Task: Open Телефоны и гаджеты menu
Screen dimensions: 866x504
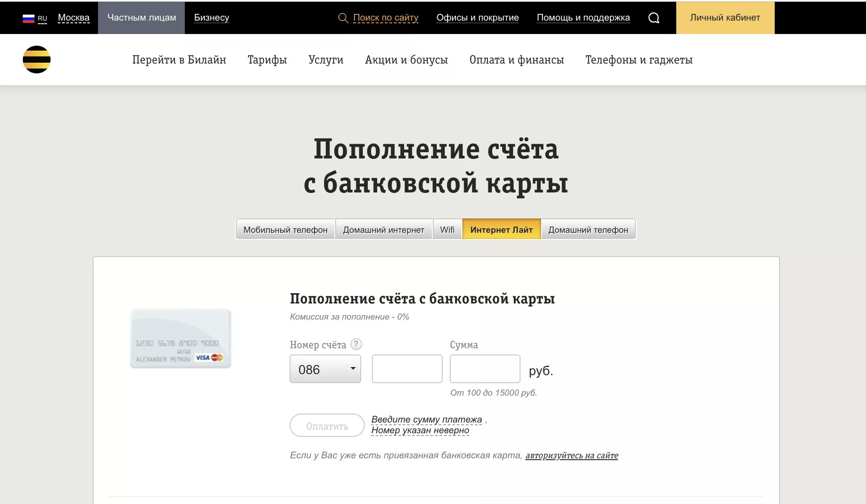Action: click(x=639, y=60)
